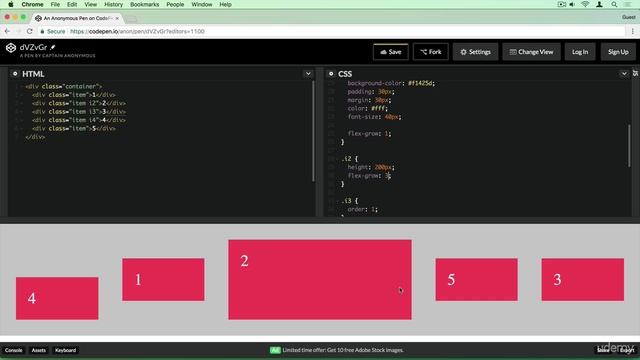Open the Keyboard shortcuts button
Viewport: 640px width, 360px height.
pos(65,350)
